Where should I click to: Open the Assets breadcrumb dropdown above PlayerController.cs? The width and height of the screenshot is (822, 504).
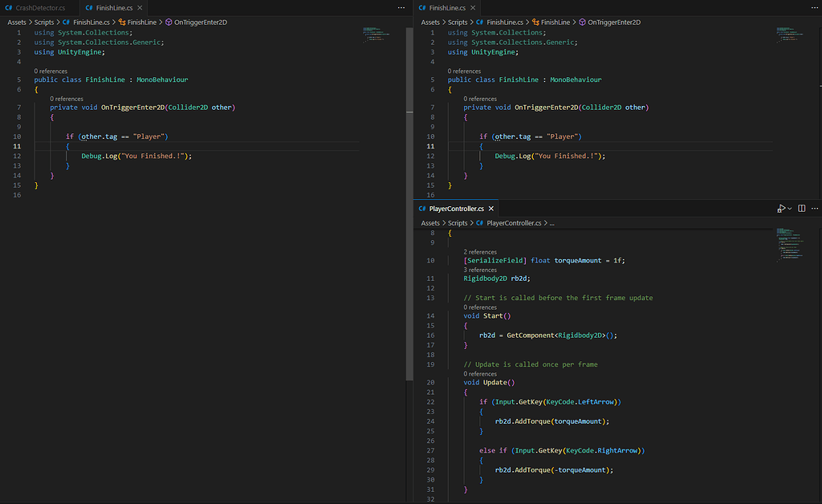point(430,222)
